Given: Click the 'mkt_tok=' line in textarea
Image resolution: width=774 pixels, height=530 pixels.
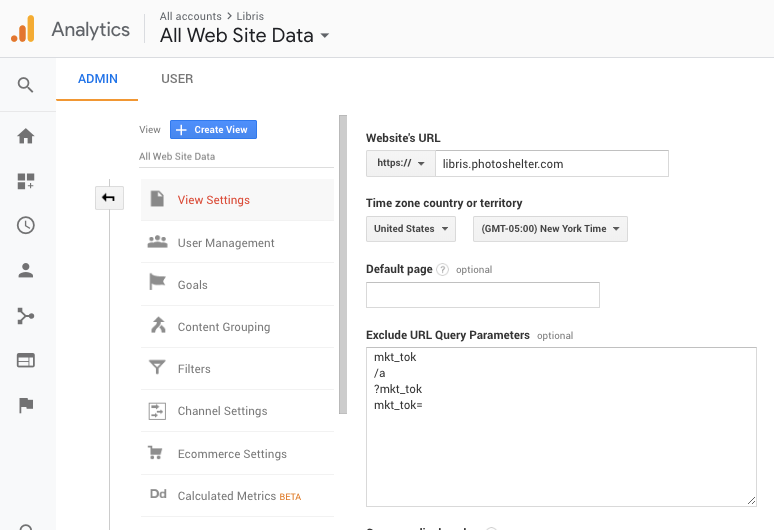Looking at the screenshot, I should tap(398, 405).
